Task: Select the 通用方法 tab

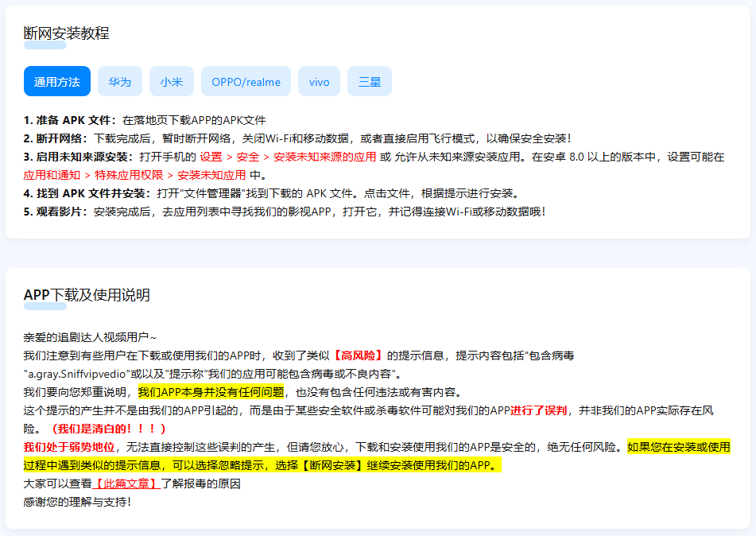Action: (x=56, y=81)
